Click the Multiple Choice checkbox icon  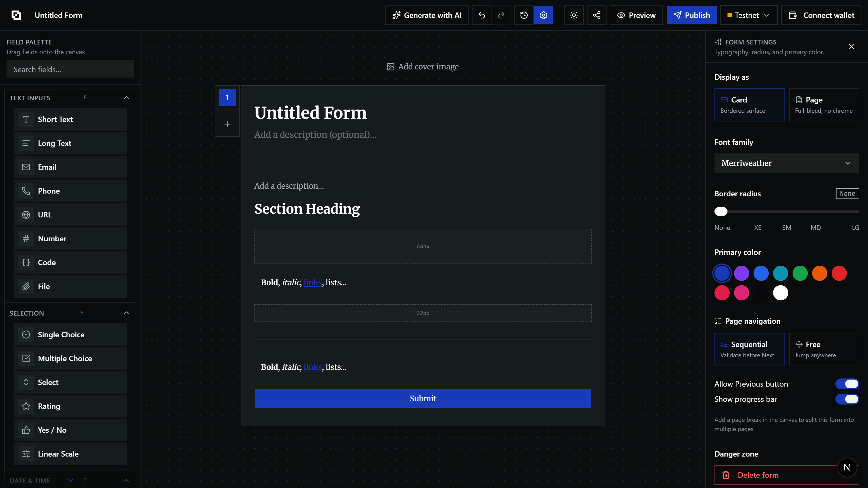(26, 358)
